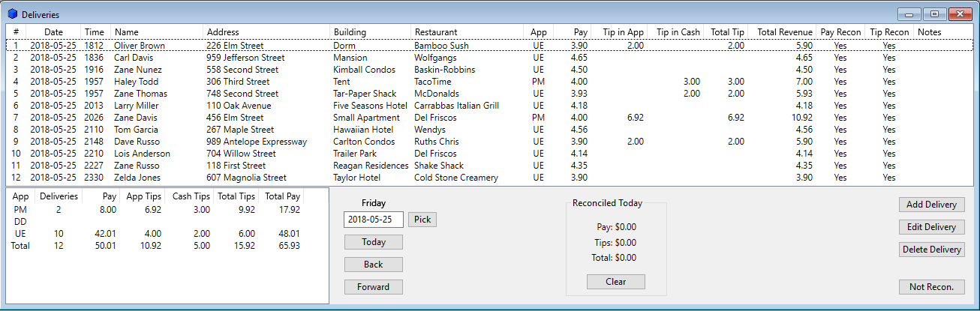Screen dimensions: 980x311
Task: Minimize the Deliveries window
Action: click(910, 14)
